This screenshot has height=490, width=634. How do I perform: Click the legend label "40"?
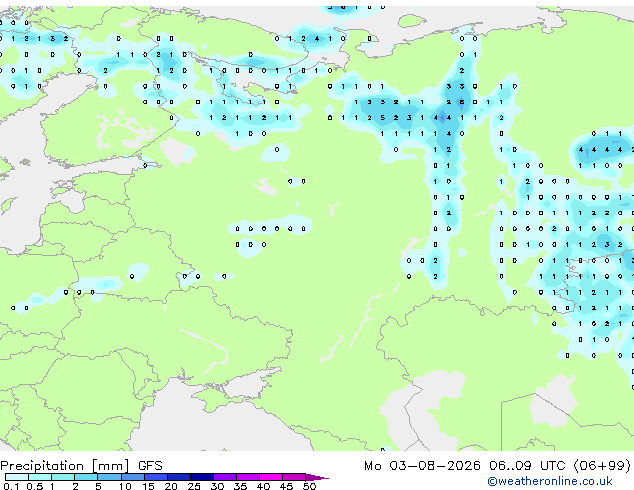click(x=263, y=486)
